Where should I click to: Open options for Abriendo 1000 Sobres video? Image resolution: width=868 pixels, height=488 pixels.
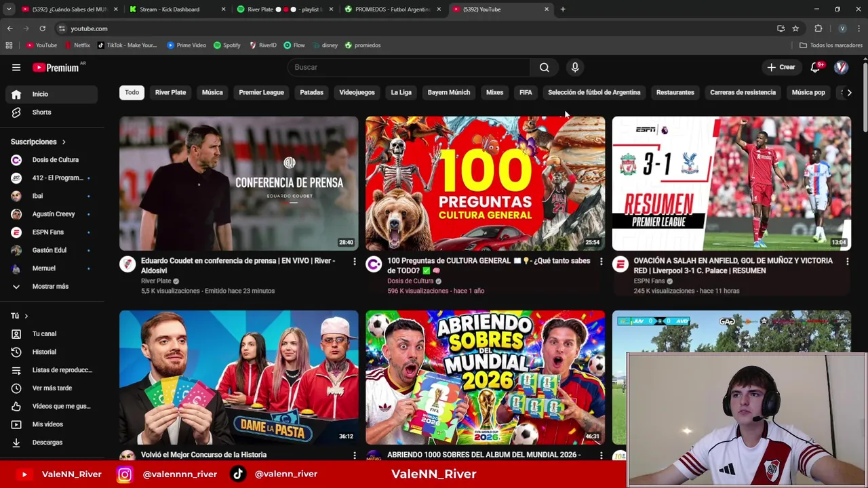click(601, 455)
